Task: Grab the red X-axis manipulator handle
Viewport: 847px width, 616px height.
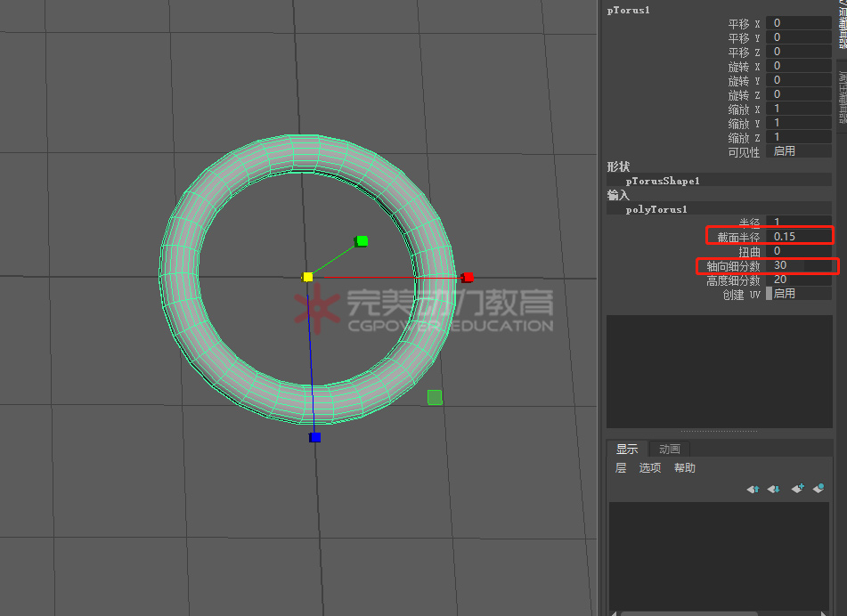Action: point(468,277)
